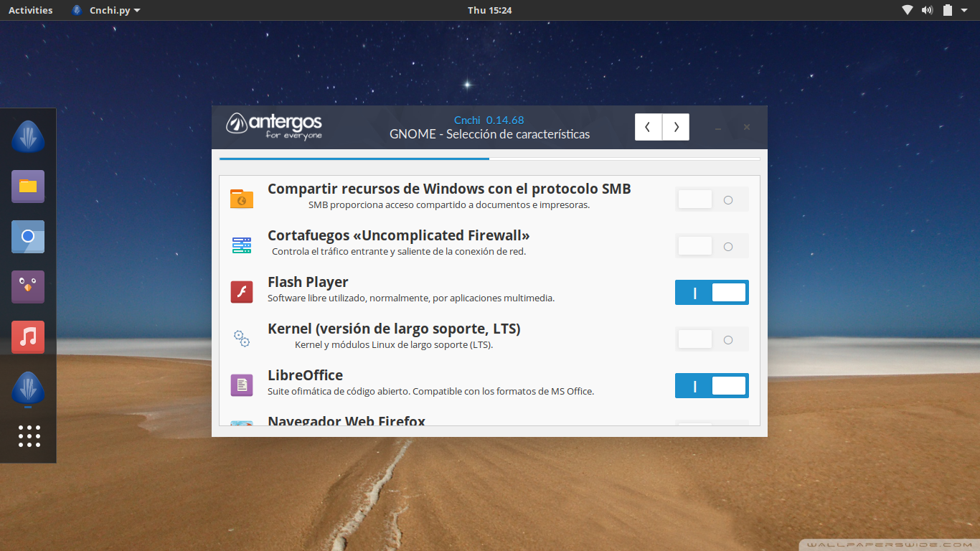
Task: Click the Thu 15:24 clock
Action: point(490,10)
